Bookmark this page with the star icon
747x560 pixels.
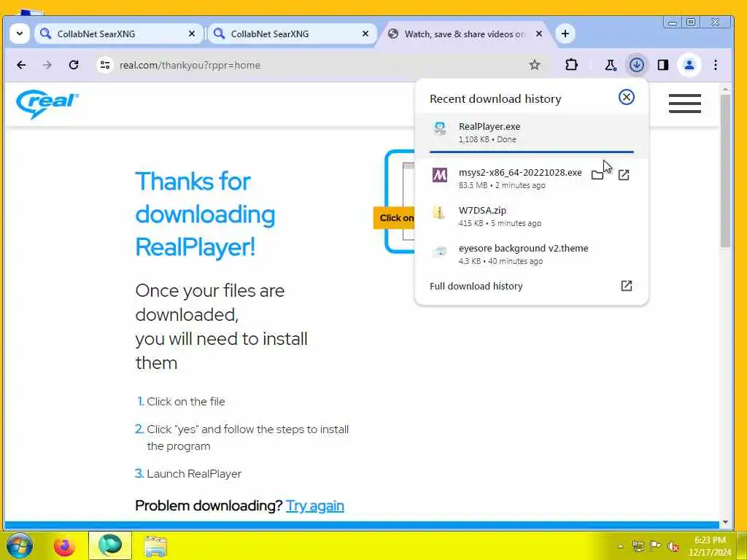click(535, 65)
